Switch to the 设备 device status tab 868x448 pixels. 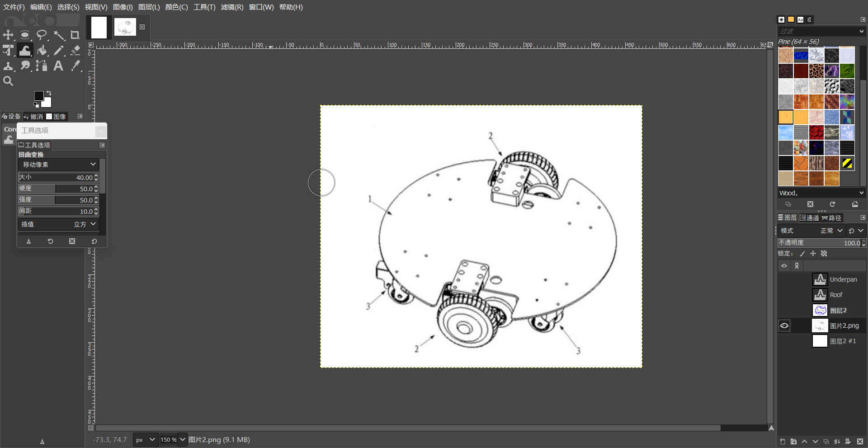pyautogui.click(x=11, y=117)
